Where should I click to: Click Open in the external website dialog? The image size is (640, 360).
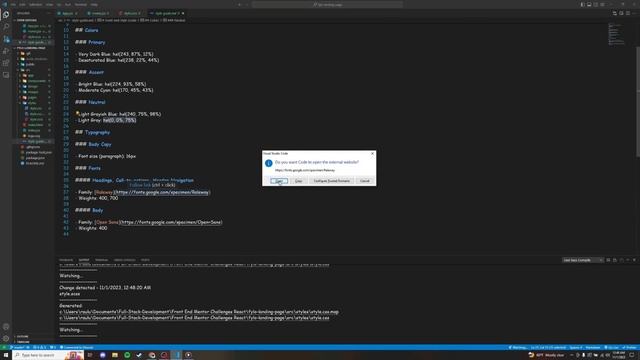tap(279, 181)
